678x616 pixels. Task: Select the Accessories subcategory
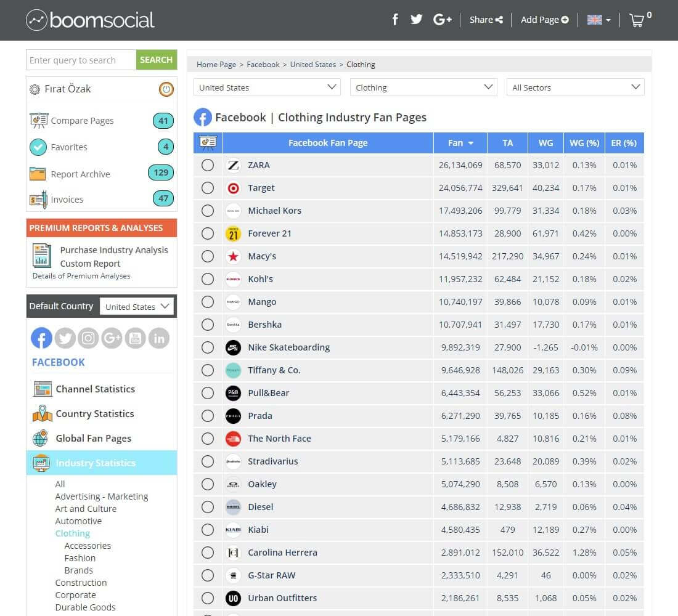click(88, 546)
